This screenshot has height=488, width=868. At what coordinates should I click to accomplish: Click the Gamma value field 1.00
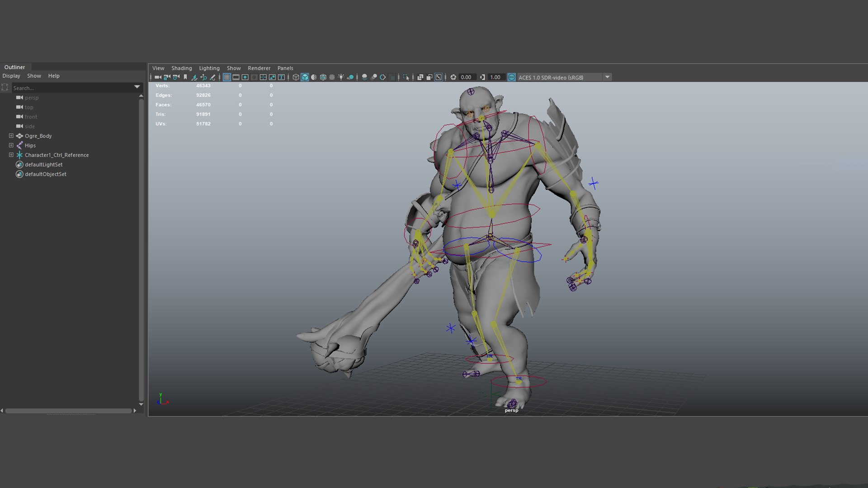click(496, 77)
